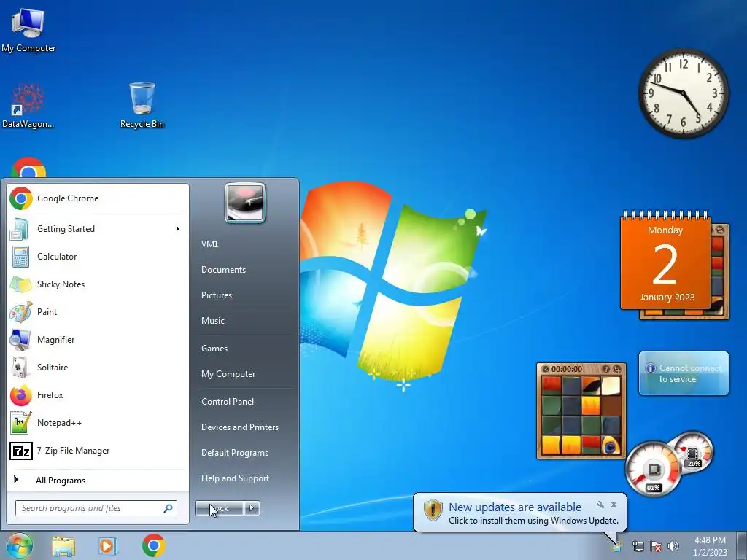
Task: Open 7-Zip File Manager
Action: pyautogui.click(x=98, y=451)
